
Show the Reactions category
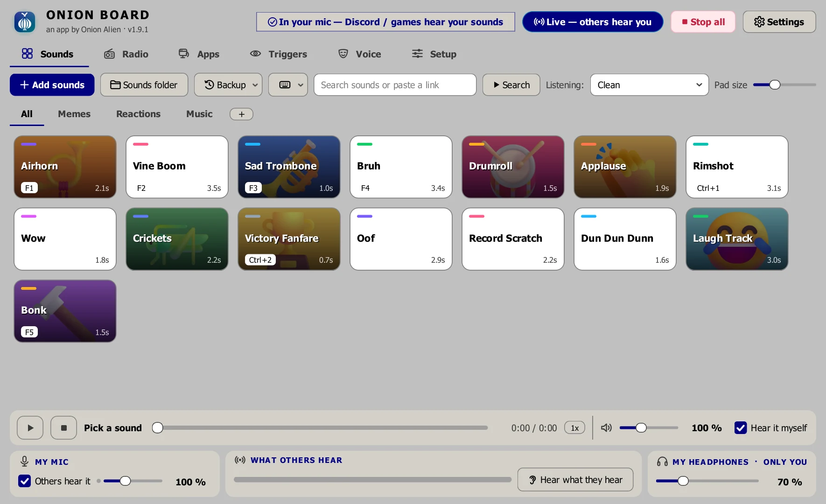pyautogui.click(x=138, y=114)
